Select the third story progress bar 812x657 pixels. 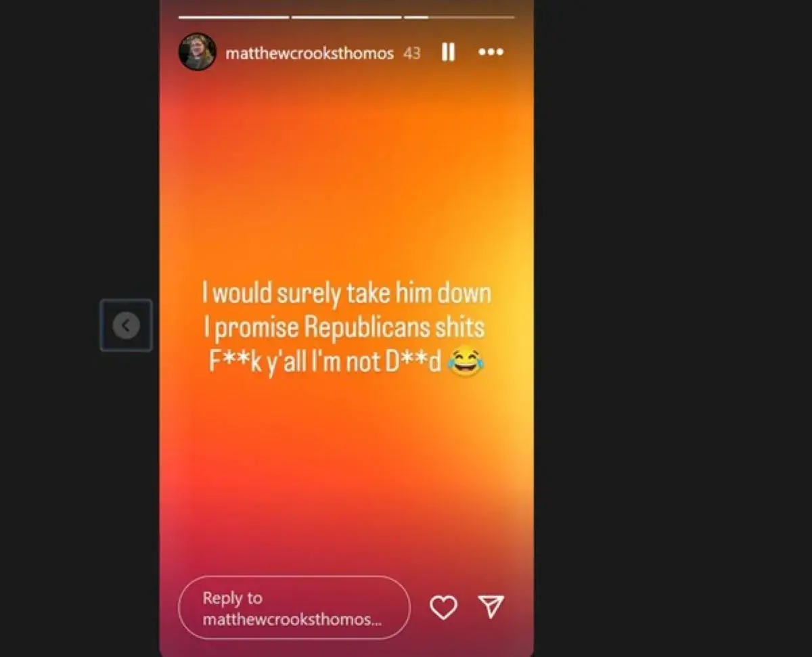[x=459, y=17]
